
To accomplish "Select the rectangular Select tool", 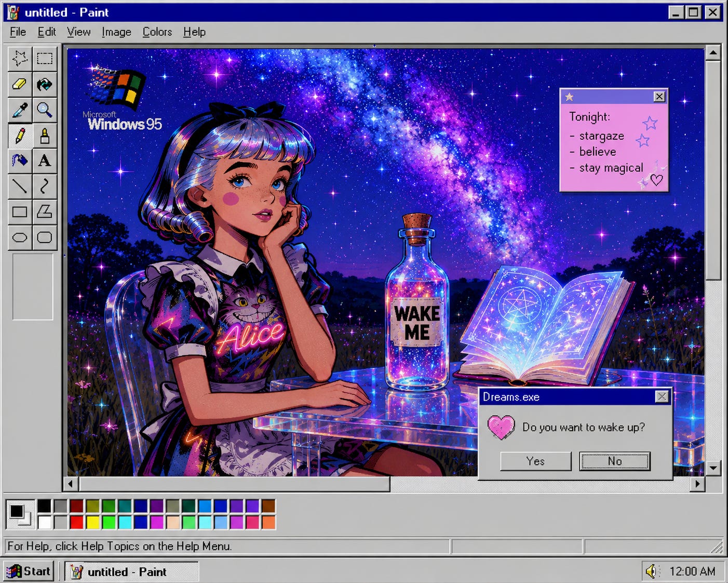I will pos(45,58).
